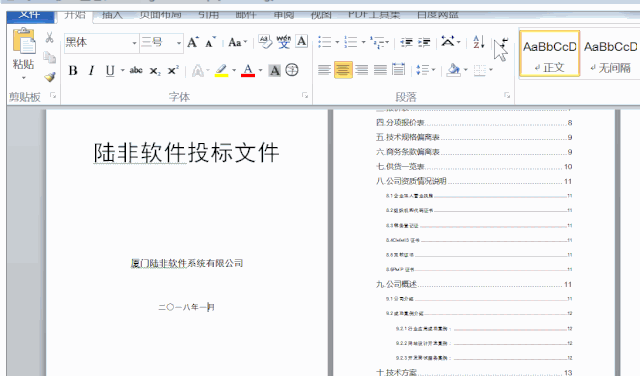Image resolution: width=640 pixels, height=376 pixels.
Task: Open font color dropdown arrow
Action: click(260, 70)
